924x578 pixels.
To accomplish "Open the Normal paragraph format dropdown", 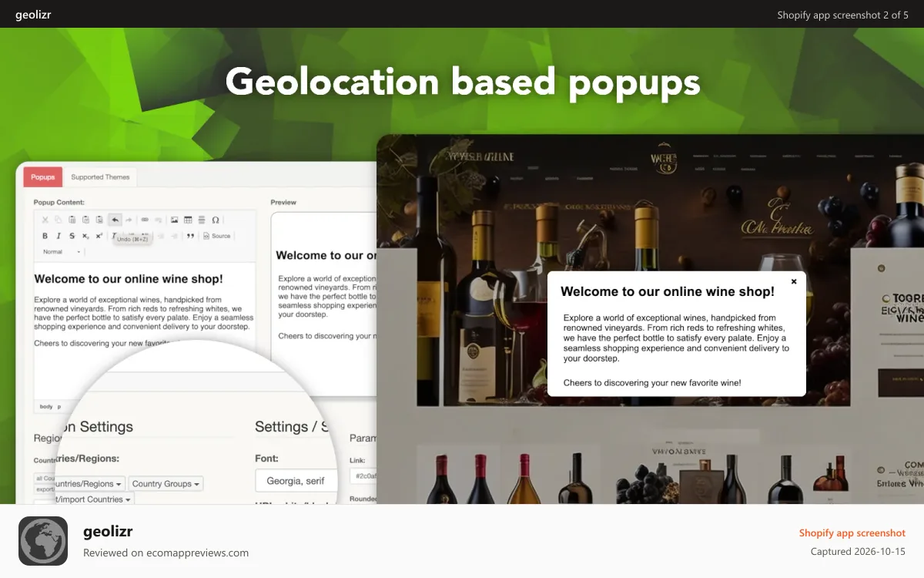I will (x=62, y=252).
